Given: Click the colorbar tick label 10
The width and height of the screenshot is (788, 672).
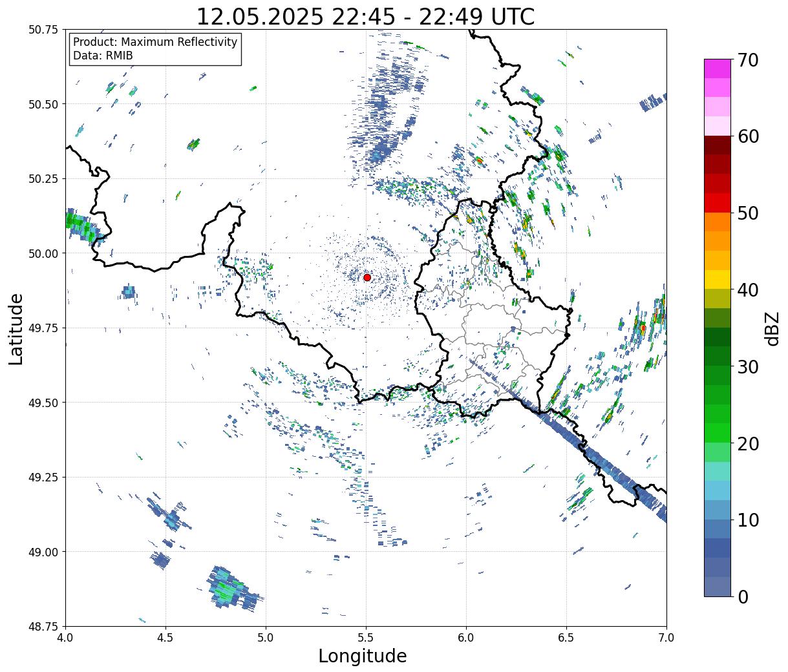Looking at the screenshot, I should tap(747, 520).
